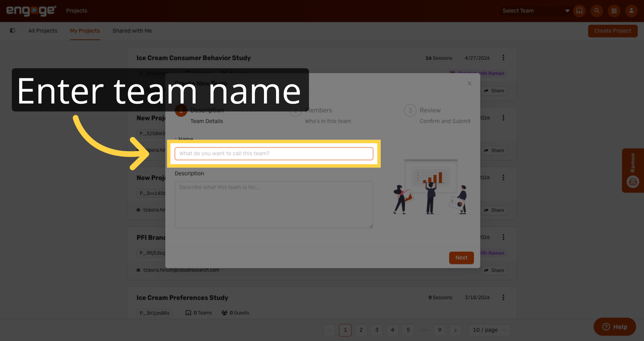The height and width of the screenshot is (341, 644).
Task: Click next page arrow in pagination
Action: tap(455, 330)
